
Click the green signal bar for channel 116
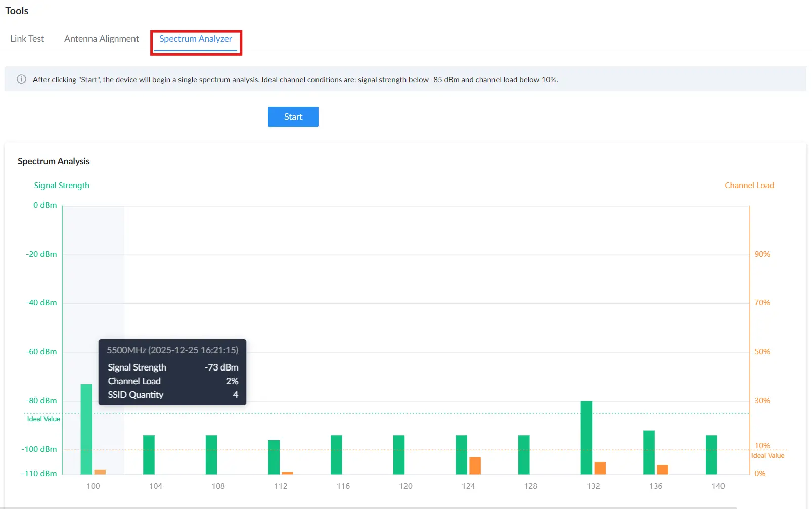click(336, 455)
